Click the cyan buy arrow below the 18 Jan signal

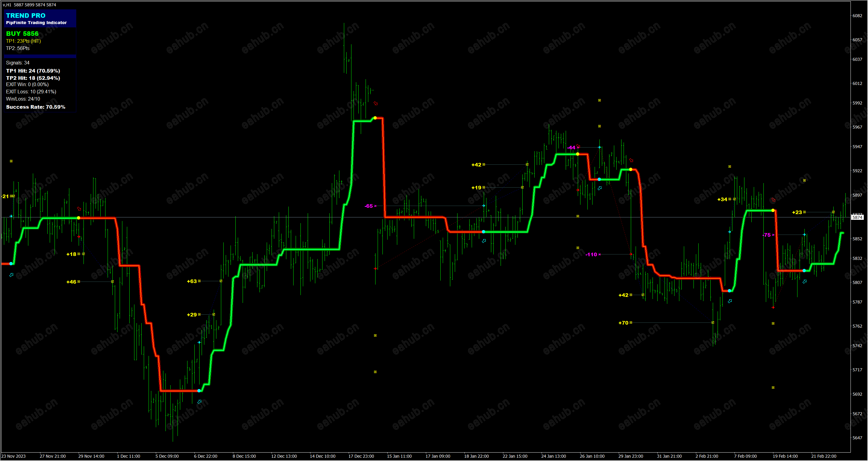pos(484,241)
